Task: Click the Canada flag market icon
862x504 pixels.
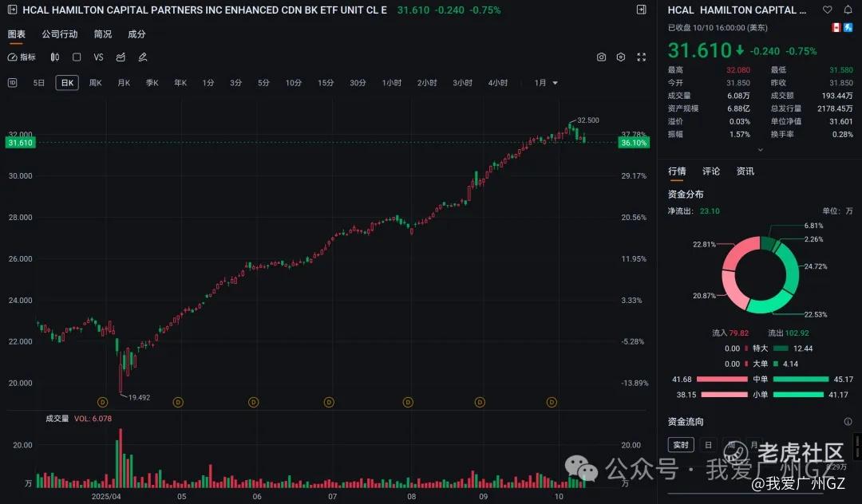Action: [836, 27]
